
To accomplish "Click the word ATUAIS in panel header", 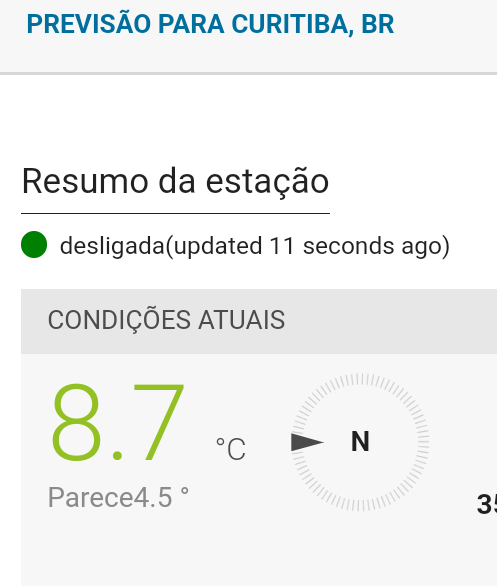I will pos(241,320).
